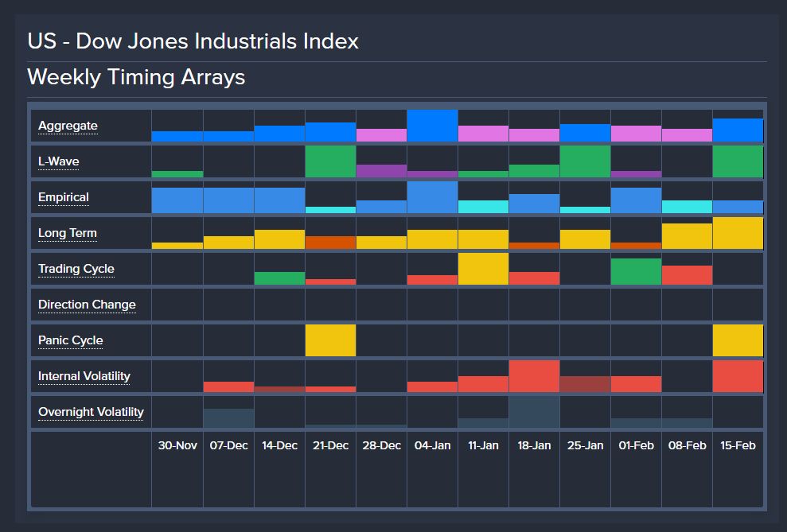Open the Aggregate row label link
This screenshot has height=532, width=787.
click(68, 126)
